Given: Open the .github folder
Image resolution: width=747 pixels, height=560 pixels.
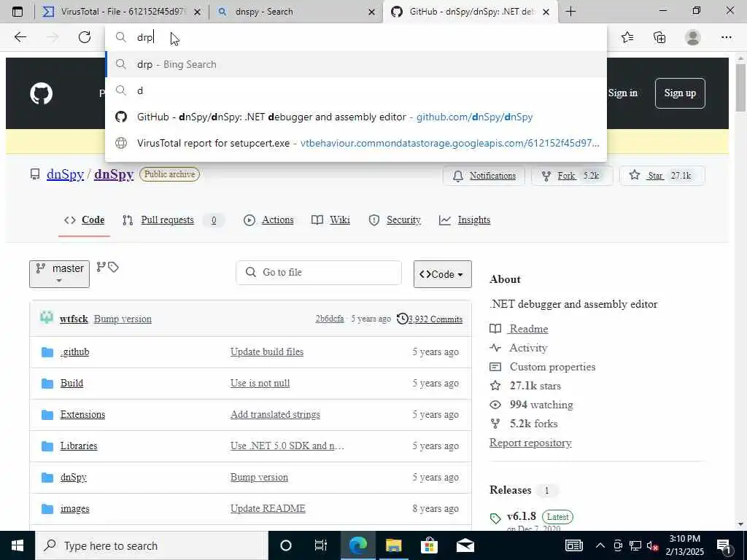Looking at the screenshot, I should 75,352.
